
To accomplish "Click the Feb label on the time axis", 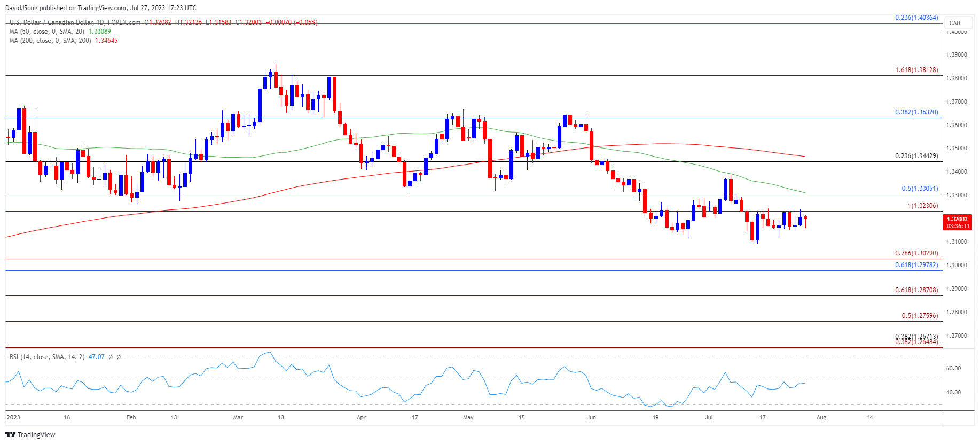I will point(131,417).
